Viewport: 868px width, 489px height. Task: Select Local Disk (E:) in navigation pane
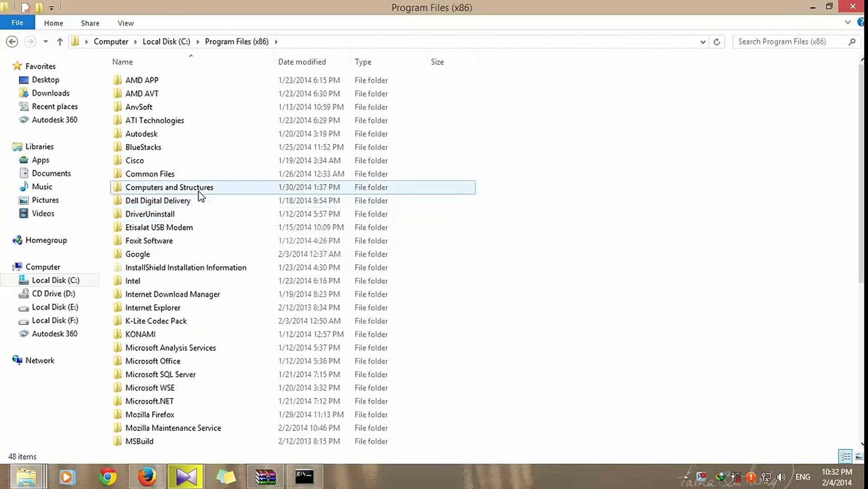click(55, 307)
